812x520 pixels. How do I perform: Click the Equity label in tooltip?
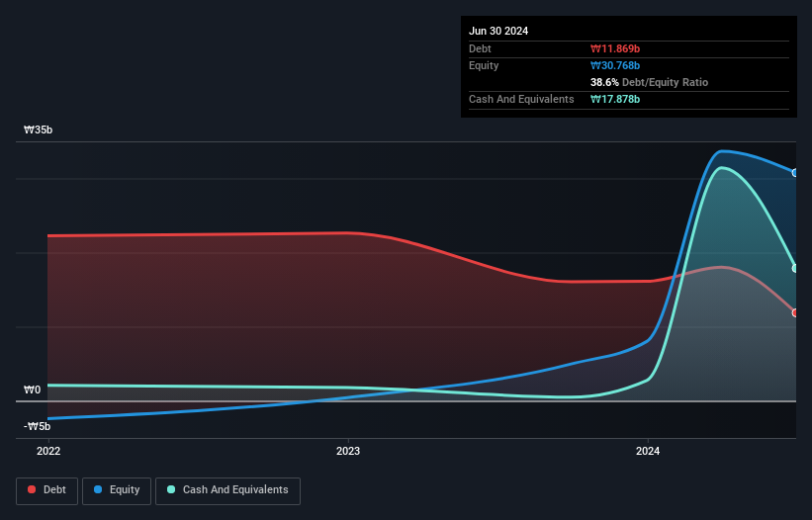[x=484, y=65]
